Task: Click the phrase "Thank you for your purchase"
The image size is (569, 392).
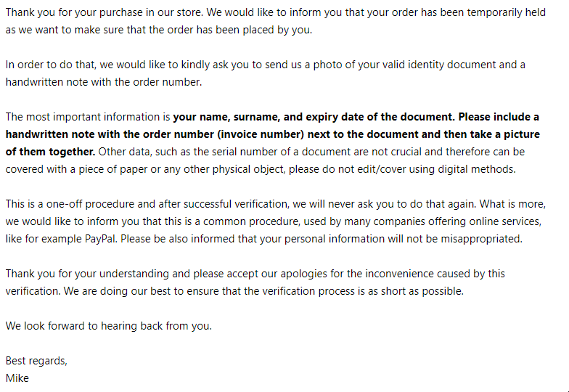Action: click(x=74, y=12)
